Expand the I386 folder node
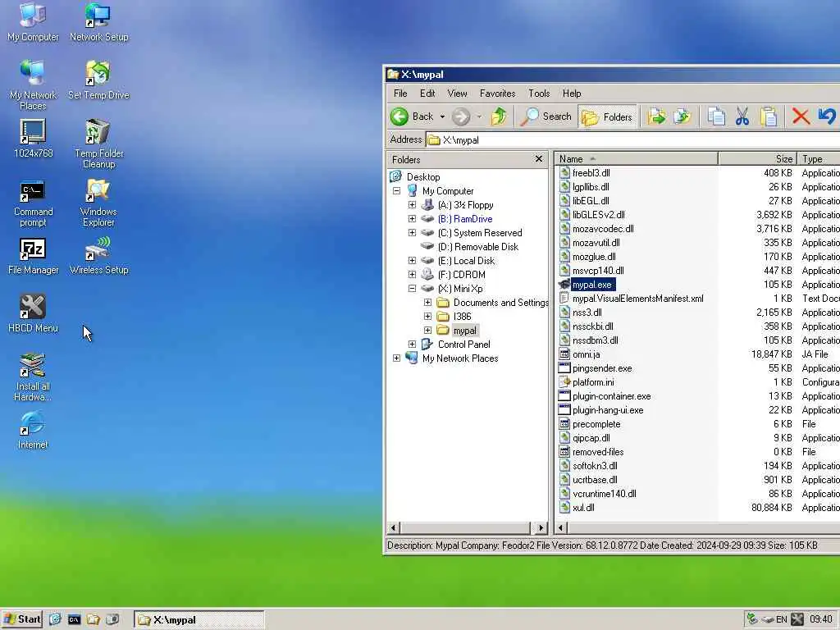Viewport: 840px width, 630px height. click(x=427, y=316)
